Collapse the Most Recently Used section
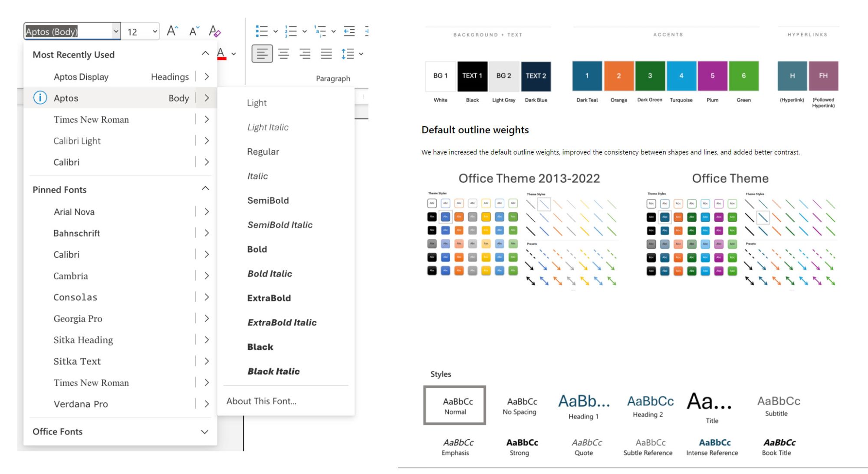Viewport: 868px width, 474px height. click(205, 53)
